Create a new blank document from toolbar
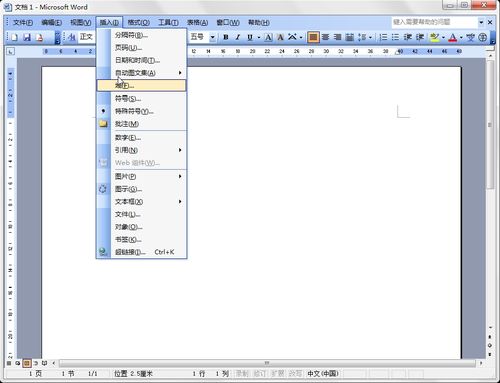500x383 pixels. coord(14,37)
